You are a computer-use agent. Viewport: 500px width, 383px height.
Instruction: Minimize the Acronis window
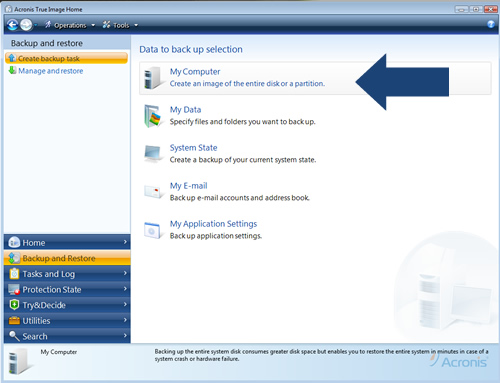(x=462, y=9)
